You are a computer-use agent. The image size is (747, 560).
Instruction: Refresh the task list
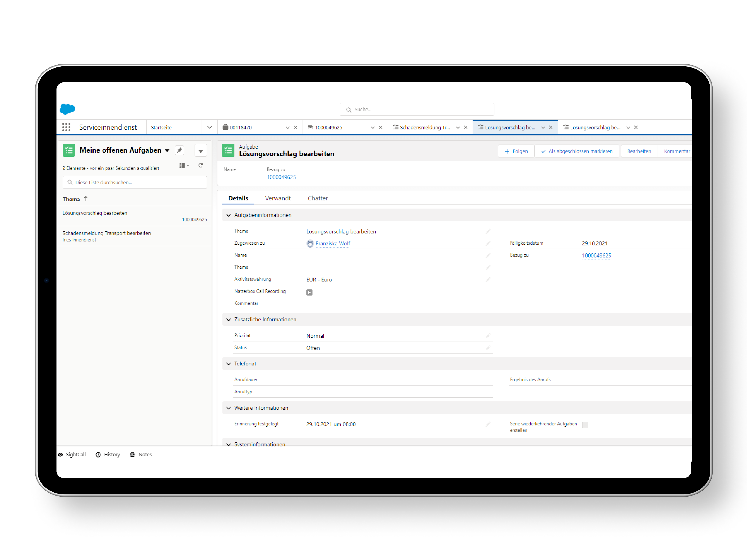click(201, 165)
